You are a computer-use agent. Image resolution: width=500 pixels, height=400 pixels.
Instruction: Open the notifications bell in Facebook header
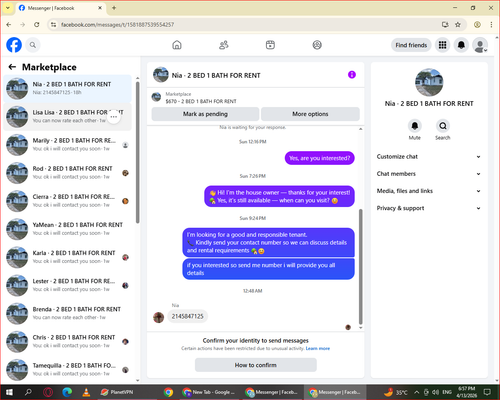click(461, 45)
